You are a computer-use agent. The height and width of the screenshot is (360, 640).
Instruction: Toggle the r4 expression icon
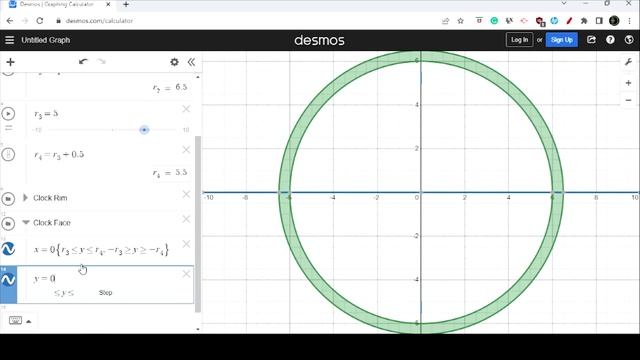8,154
